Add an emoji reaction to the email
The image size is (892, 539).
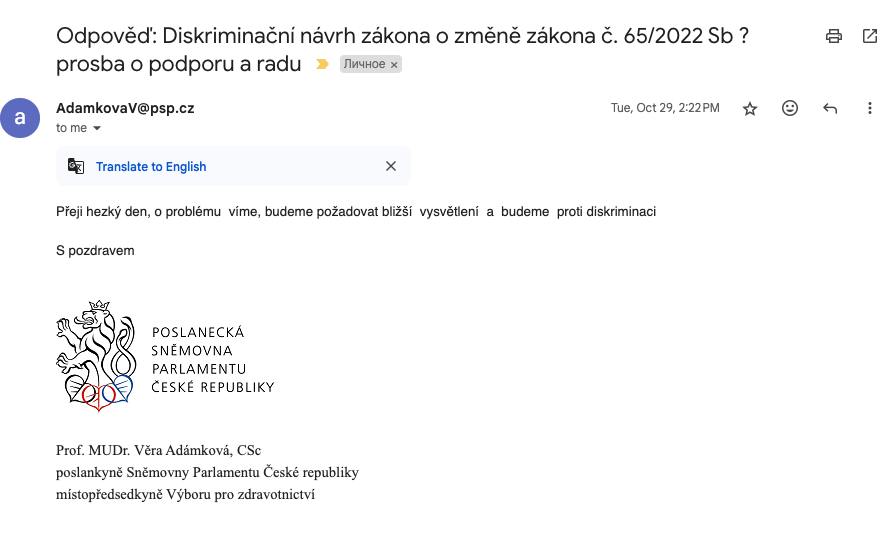[x=790, y=108]
